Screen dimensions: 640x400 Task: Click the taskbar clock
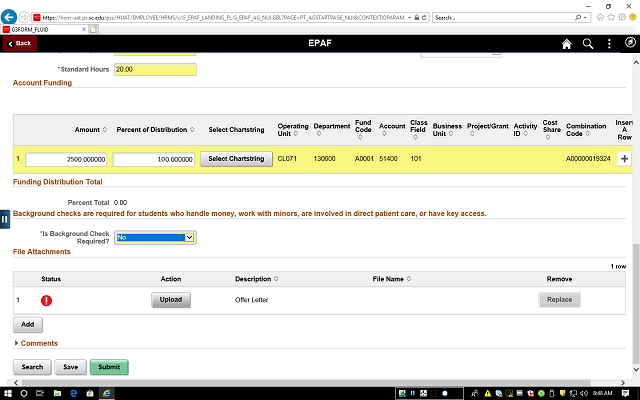[602, 393]
